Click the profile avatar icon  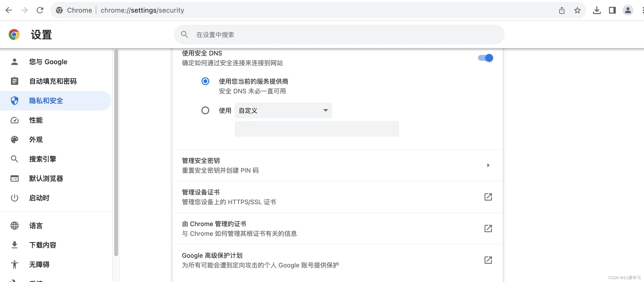(627, 10)
